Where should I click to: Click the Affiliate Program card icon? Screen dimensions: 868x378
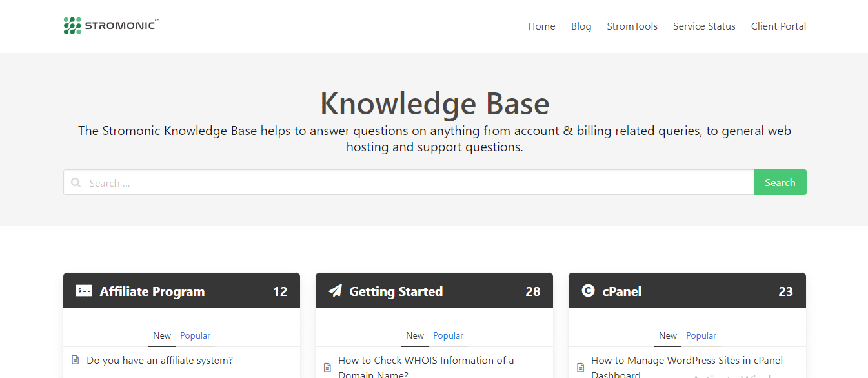84,291
